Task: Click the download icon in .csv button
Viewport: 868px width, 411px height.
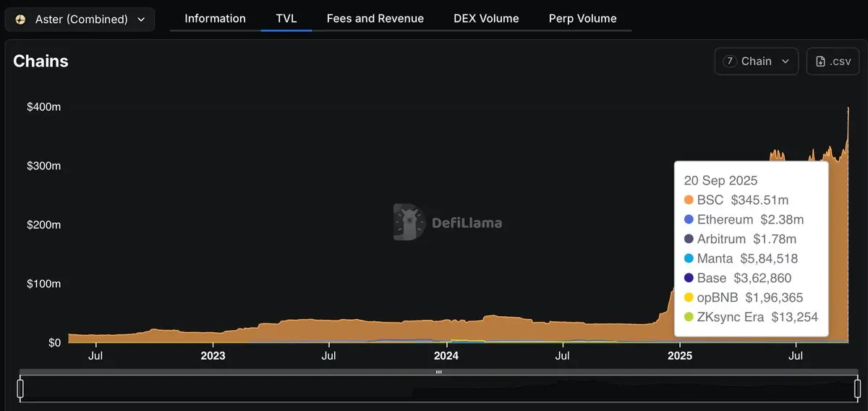Action: click(x=820, y=62)
